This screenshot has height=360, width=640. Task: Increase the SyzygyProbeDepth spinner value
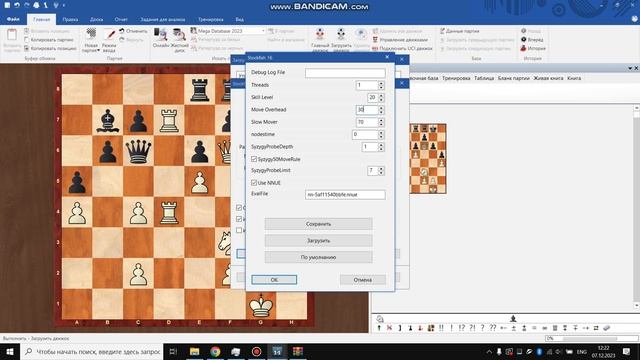381,144
